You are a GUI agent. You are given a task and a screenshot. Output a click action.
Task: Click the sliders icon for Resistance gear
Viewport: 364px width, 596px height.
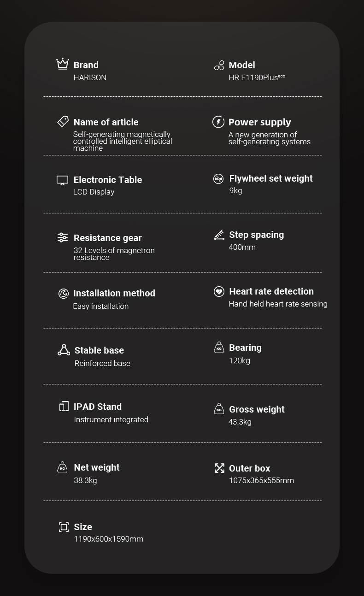point(63,237)
